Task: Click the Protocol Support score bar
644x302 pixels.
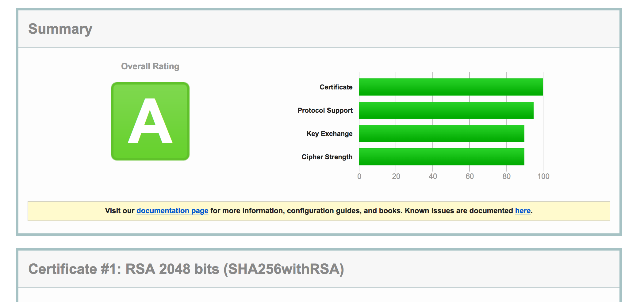Action: coord(446,110)
